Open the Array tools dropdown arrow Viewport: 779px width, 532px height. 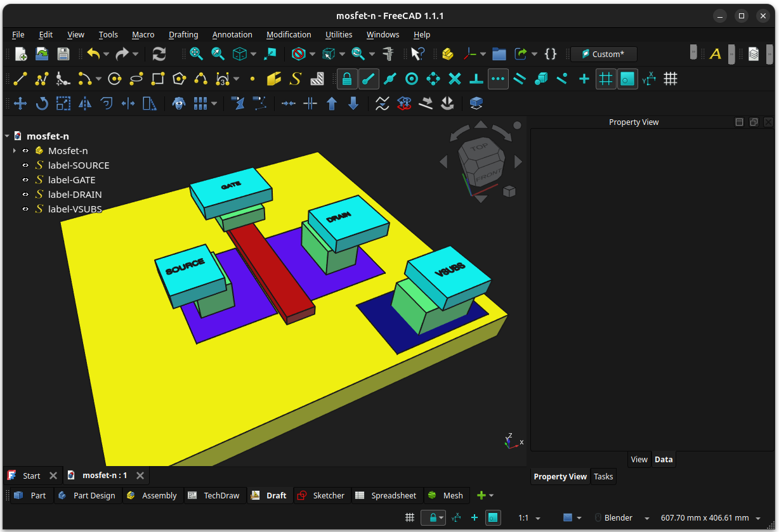click(214, 103)
